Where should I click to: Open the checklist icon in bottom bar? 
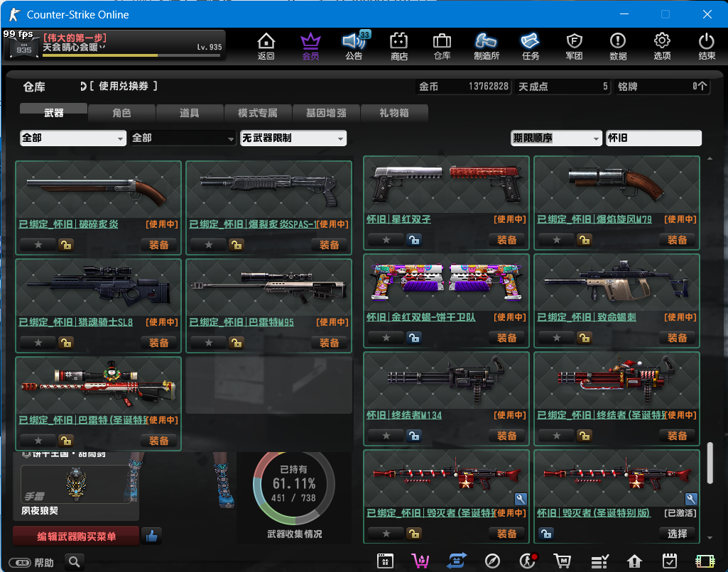coord(599,561)
